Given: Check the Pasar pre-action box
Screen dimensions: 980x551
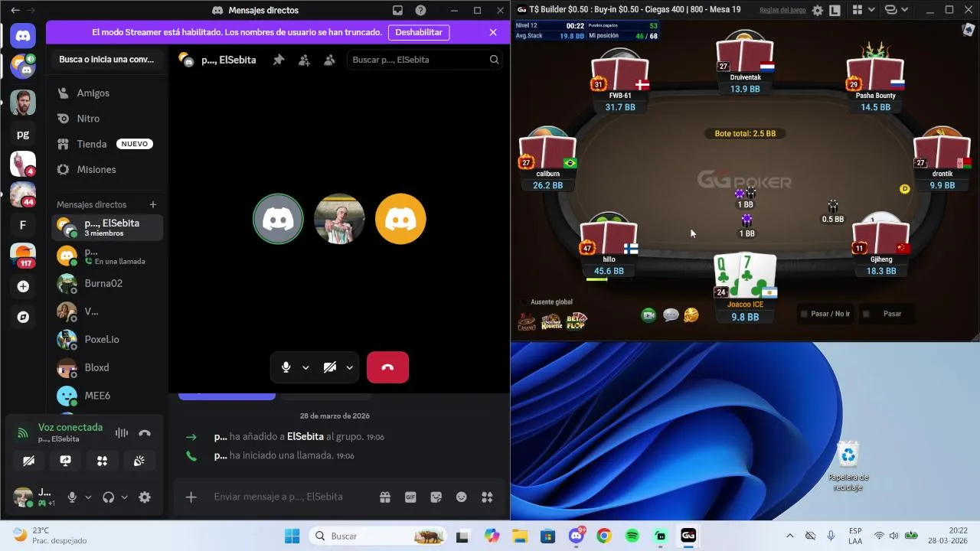Looking at the screenshot, I should (866, 314).
